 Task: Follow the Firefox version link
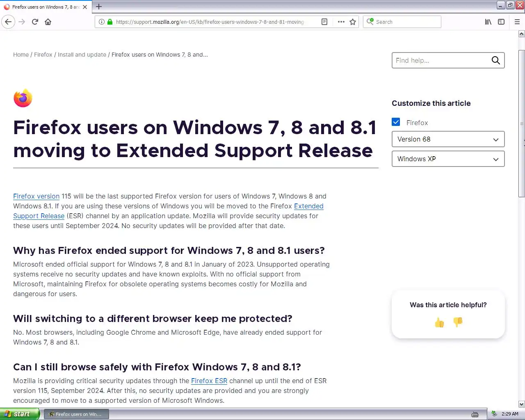click(36, 196)
